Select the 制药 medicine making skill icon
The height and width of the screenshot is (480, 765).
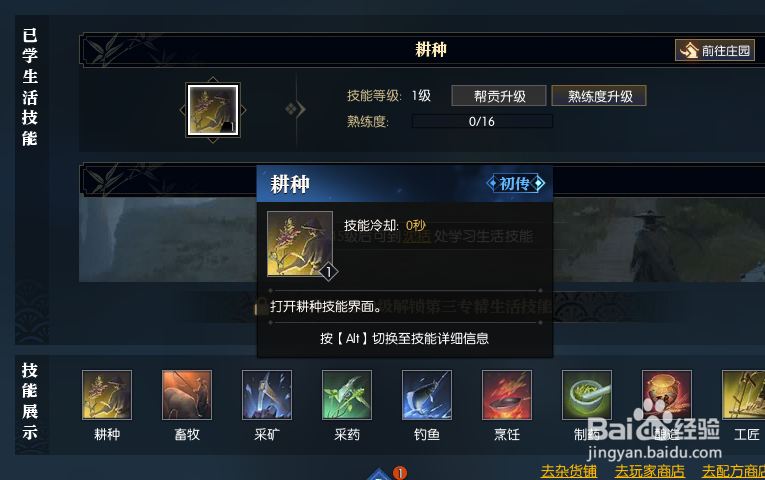click(x=587, y=395)
